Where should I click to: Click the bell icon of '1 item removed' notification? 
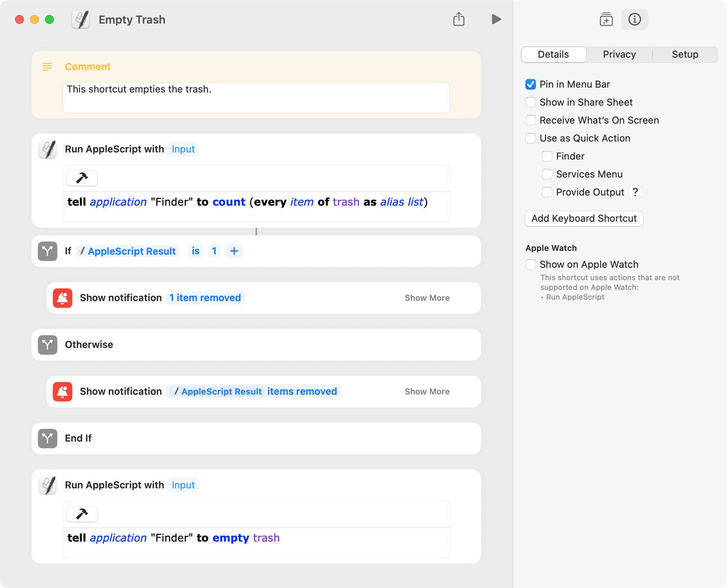(x=63, y=298)
